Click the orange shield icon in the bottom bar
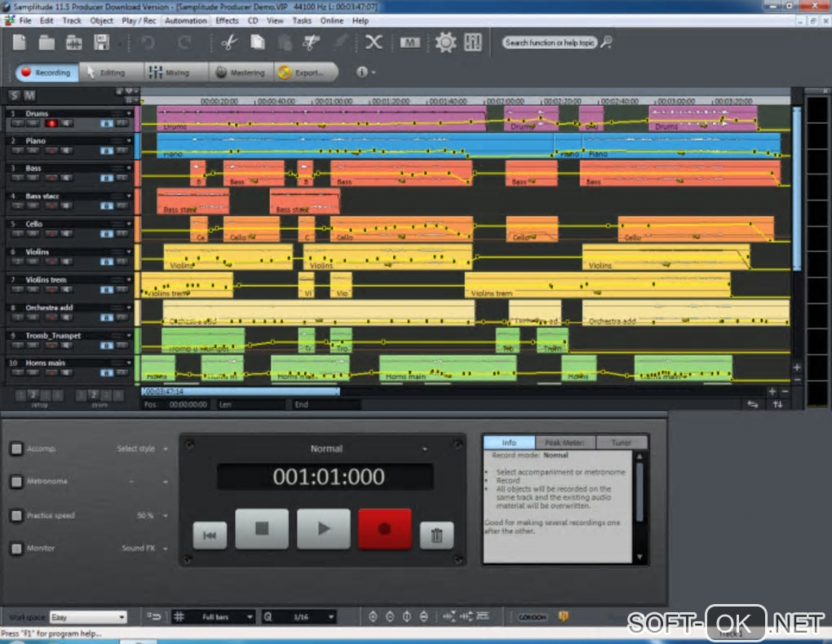 563,616
